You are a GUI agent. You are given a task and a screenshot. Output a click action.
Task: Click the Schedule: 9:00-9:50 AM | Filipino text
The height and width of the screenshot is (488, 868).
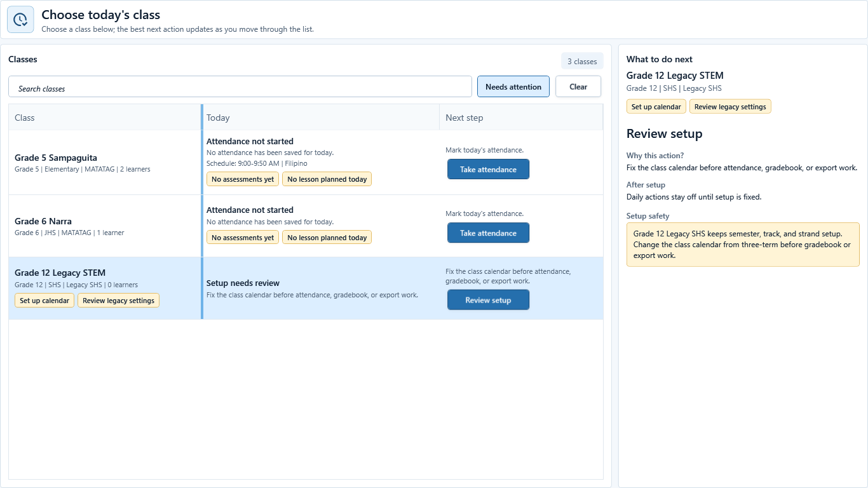click(x=257, y=163)
